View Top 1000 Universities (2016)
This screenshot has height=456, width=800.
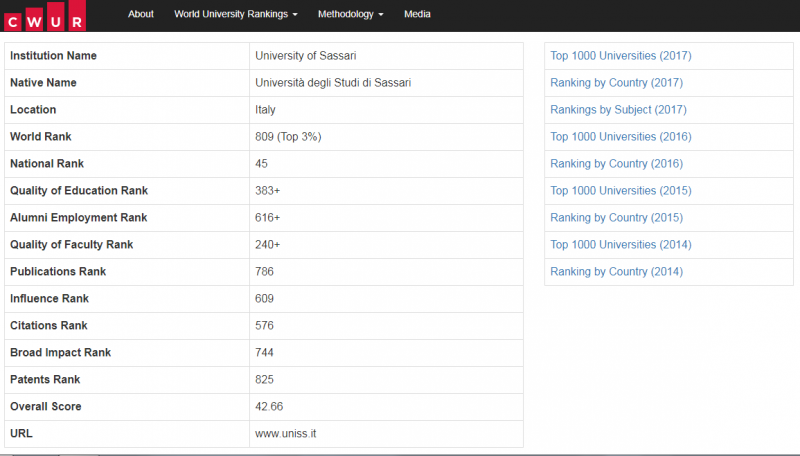click(x=620, y=137)
